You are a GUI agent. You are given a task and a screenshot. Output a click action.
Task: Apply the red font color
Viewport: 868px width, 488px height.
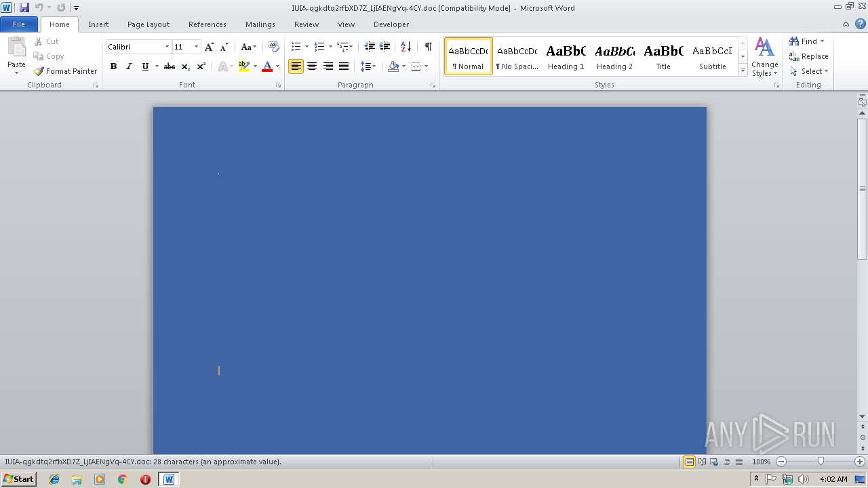pos(267,66)
